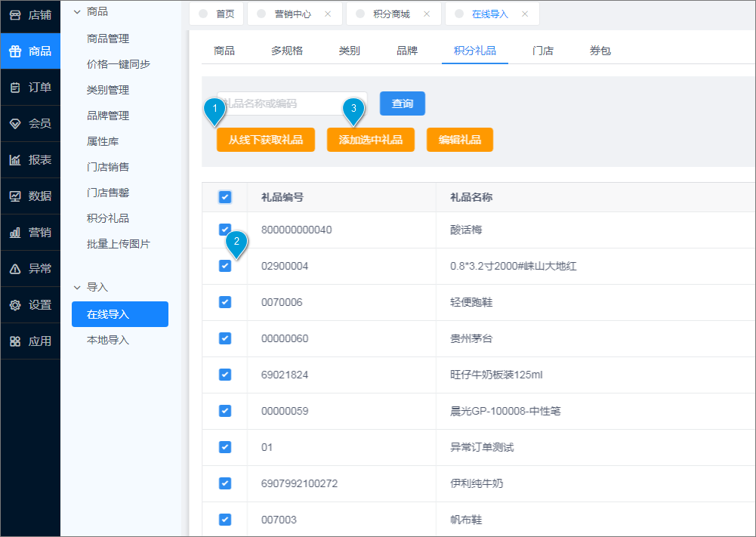Open the 门店 import tab

[543, 51]
